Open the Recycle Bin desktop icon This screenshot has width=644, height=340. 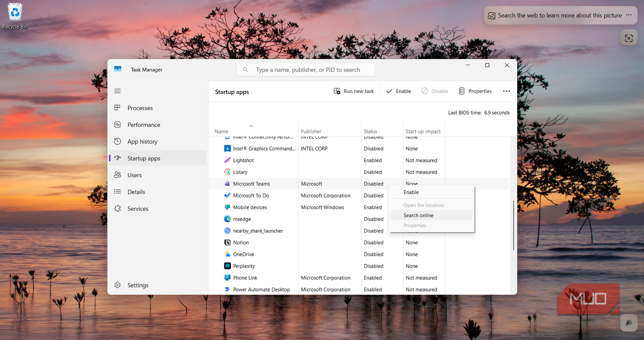(15, 16)
